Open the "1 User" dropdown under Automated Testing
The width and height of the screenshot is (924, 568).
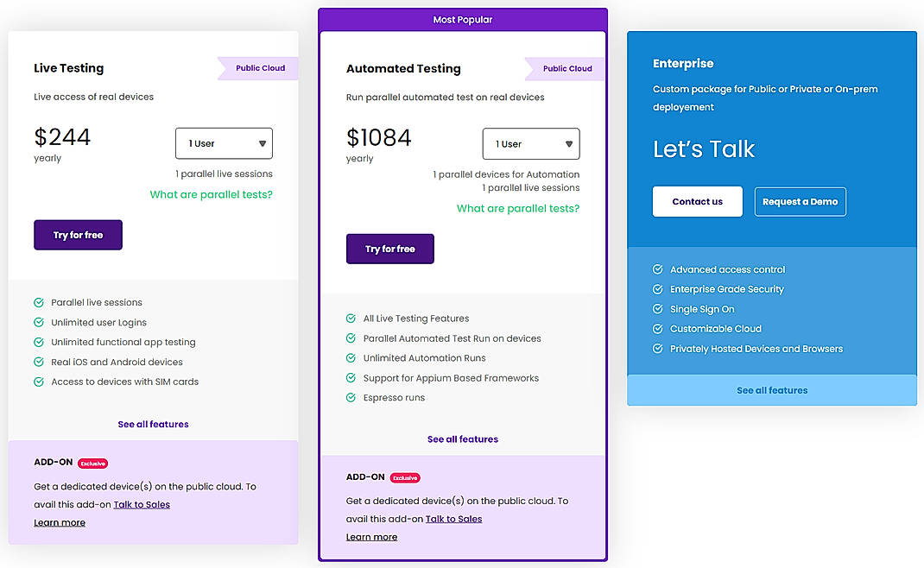531,143
